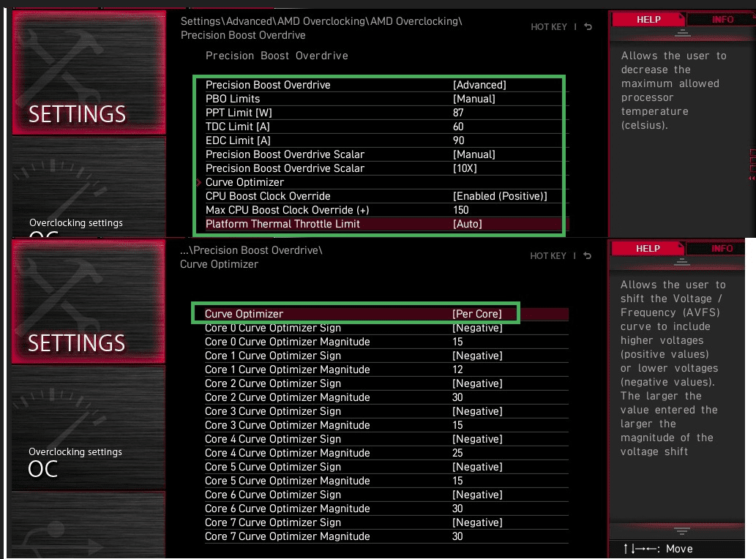This screenshot has height=559, width=756.
Task: Open Overclocking settings tile on Precision Boost Overdrive screen
Action: 89,187
